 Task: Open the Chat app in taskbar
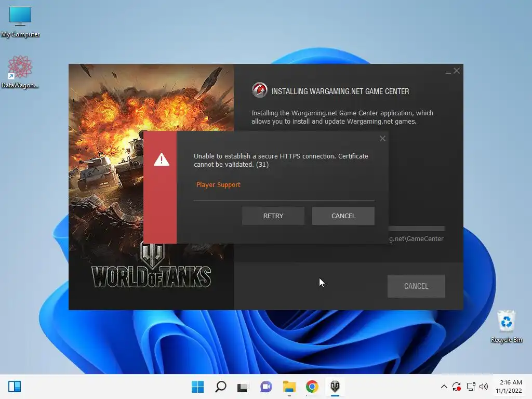point(266,387)
